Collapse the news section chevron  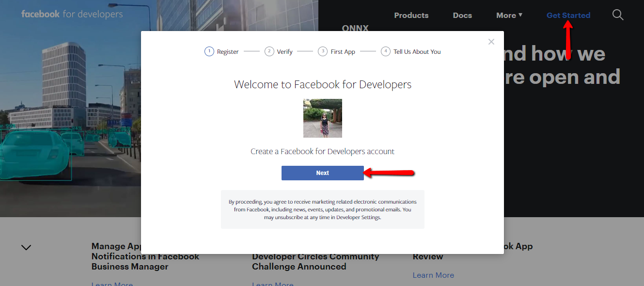click(26, 247)
